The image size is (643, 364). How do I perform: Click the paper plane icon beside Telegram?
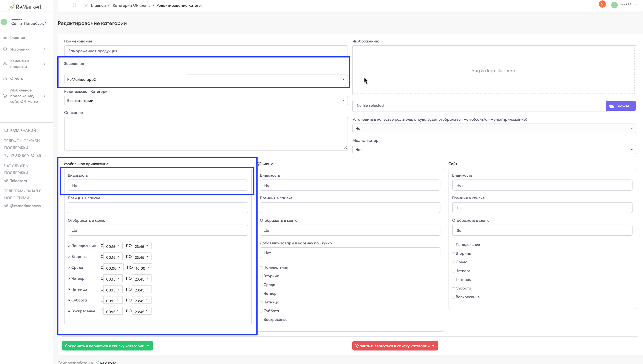[x=6, y=181]
